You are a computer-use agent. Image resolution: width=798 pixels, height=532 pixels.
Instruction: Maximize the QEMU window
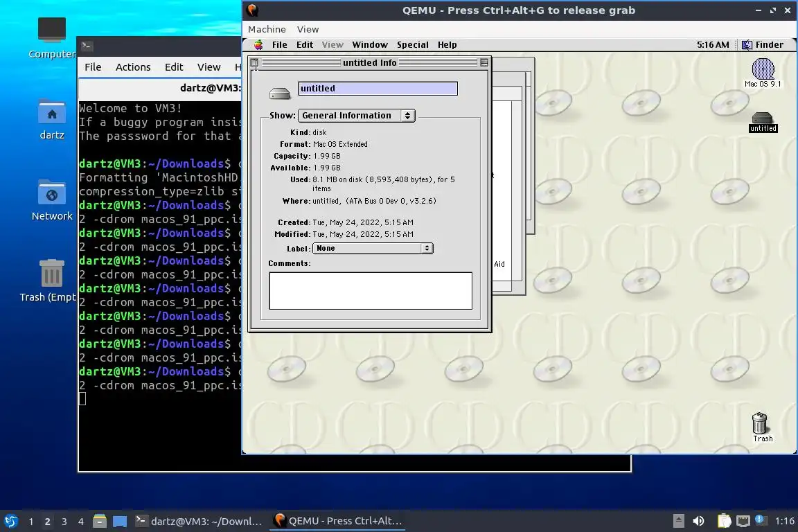click(773, 10)
